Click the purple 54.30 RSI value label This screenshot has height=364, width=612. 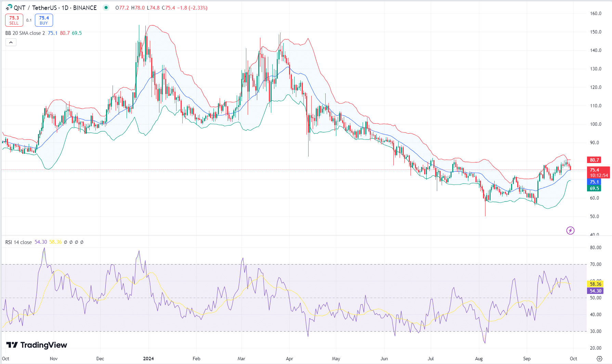[x=595, y=291]
